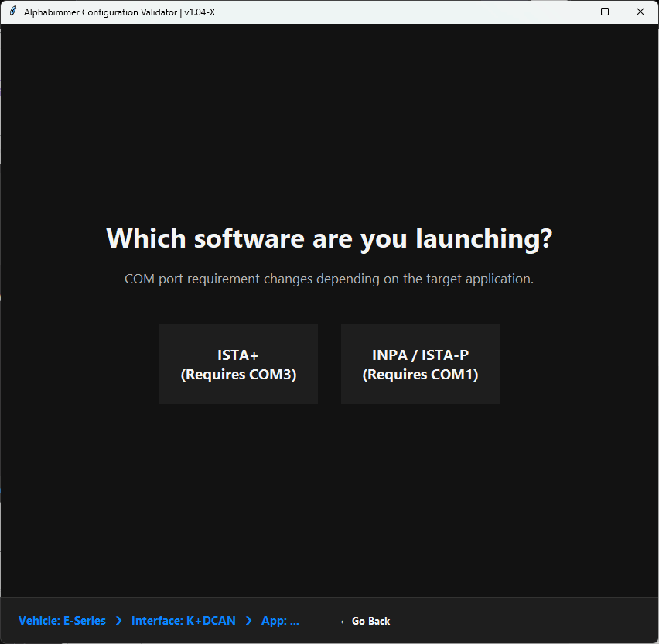Choose the ISTA+ (Requires COM3) option

point(238,364)
